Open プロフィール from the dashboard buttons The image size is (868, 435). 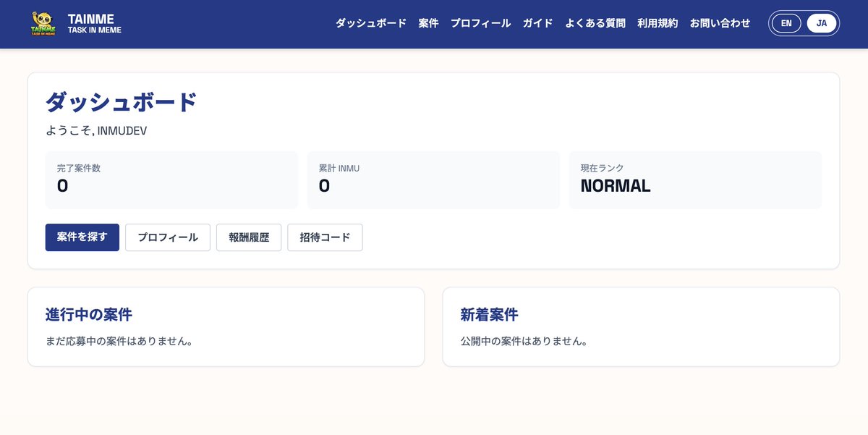pyautogui.click(x=167, y=237)
